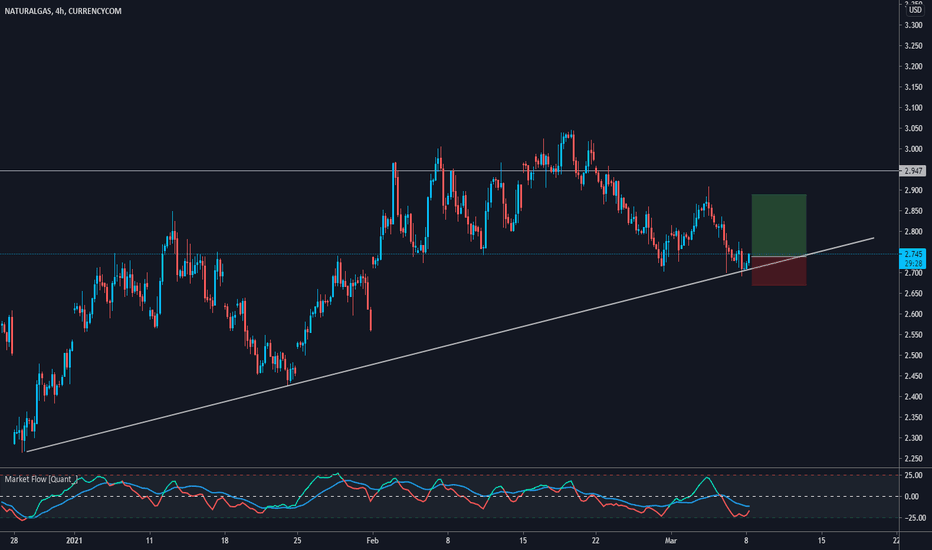Click the 3.200 price axis label

(x=914, y=67)
